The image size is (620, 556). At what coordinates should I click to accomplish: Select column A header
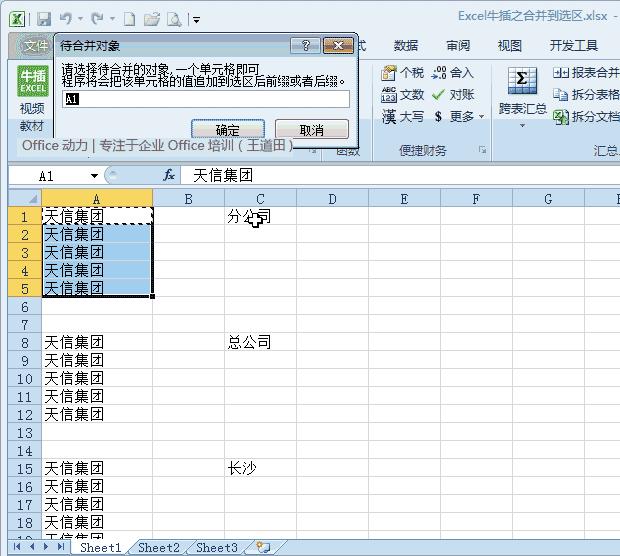97,199
